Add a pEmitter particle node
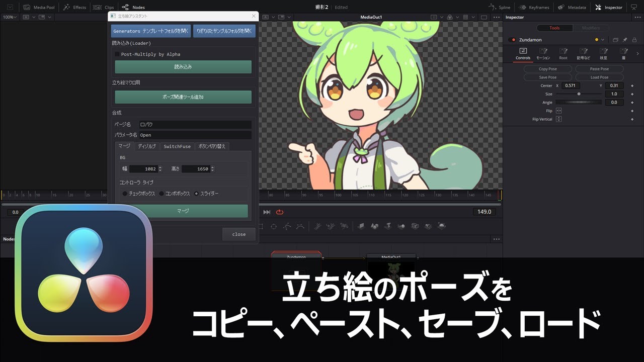This screenshot has height=362, width=644. 317,226
